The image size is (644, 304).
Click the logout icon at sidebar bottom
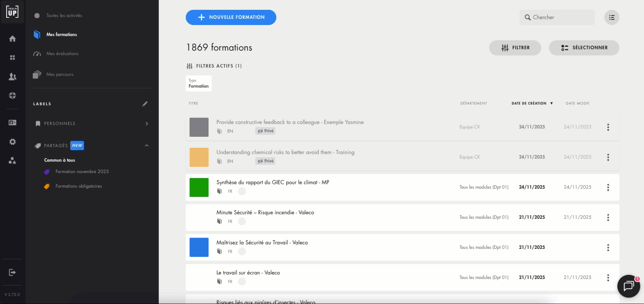tap(12, 272)
